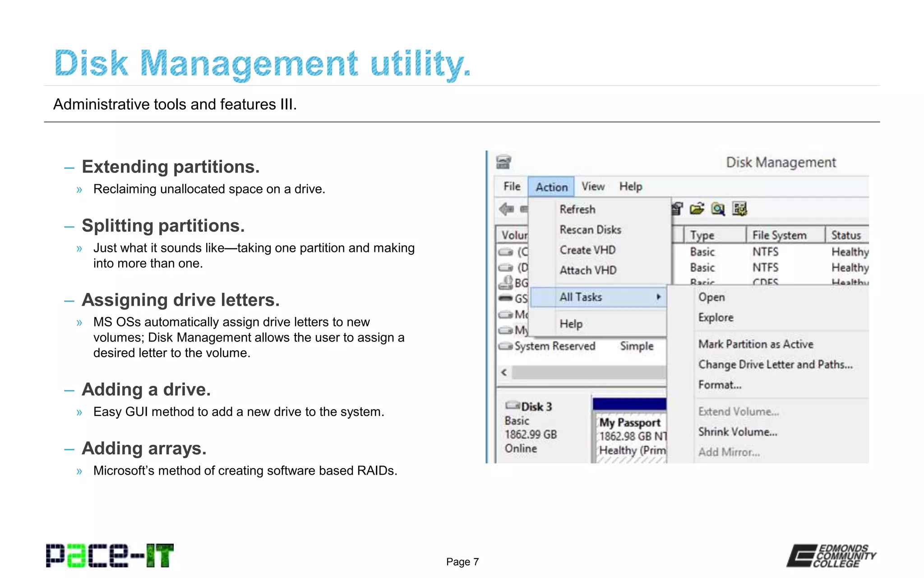Open the View menu

593,186
